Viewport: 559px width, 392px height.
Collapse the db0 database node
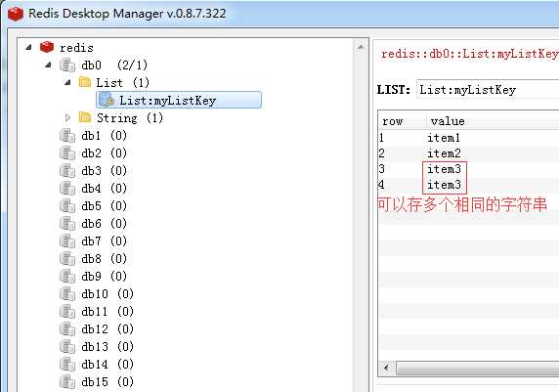[x=48, y=65]
